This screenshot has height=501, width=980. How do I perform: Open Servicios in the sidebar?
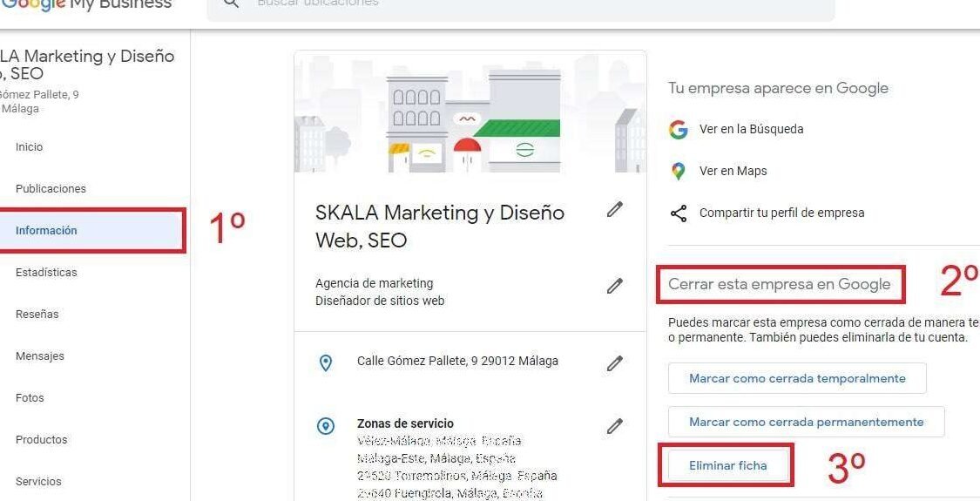tap(38, 482)
